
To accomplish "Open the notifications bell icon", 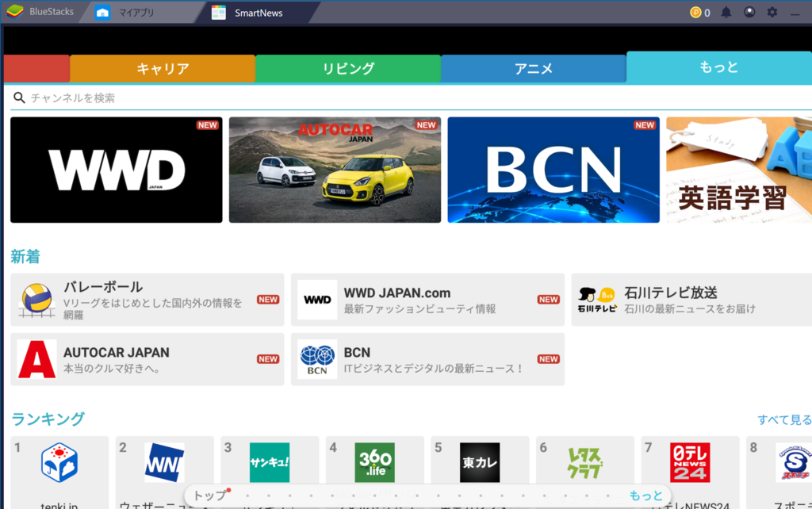I will click(x=726, y=13).
